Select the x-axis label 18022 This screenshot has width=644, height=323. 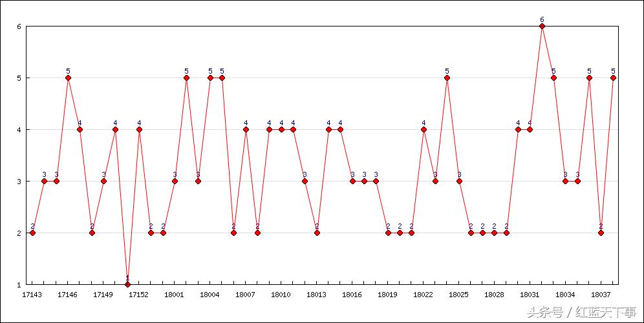424,295
